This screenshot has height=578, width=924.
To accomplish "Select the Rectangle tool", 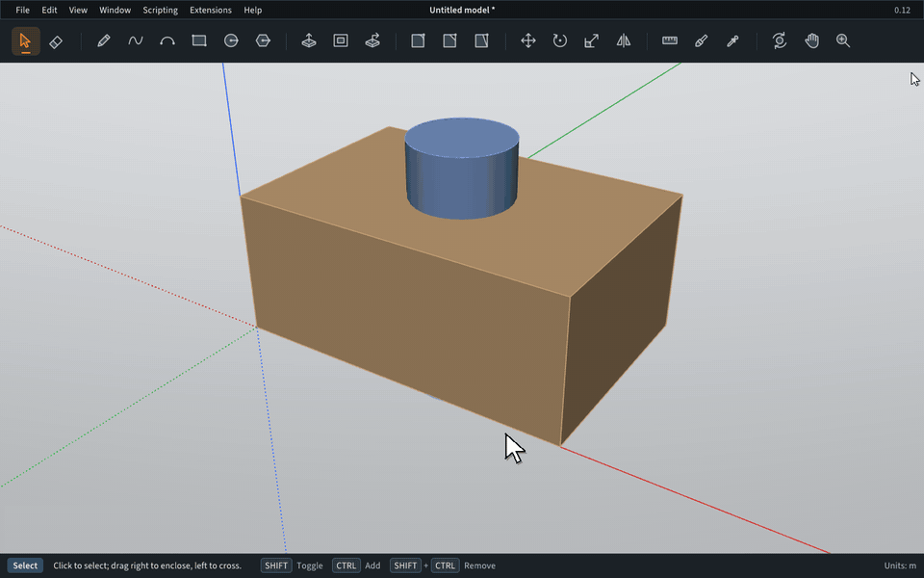I will (199, 40).
